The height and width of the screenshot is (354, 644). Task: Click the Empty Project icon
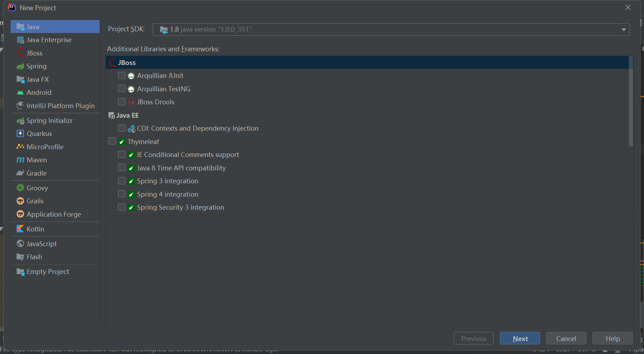point(20,272)
